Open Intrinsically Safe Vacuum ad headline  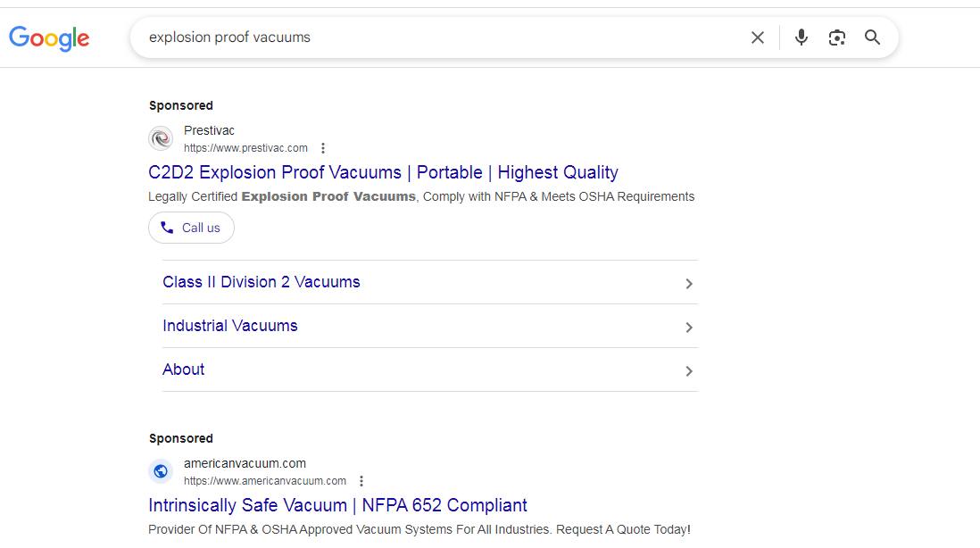point(337,505)
